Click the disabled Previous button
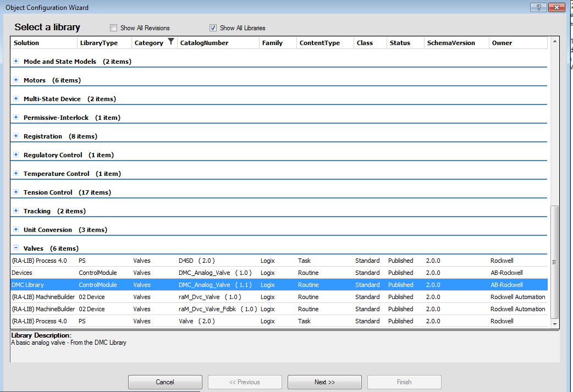The image size is (573, 392). (x=245, y=382)
